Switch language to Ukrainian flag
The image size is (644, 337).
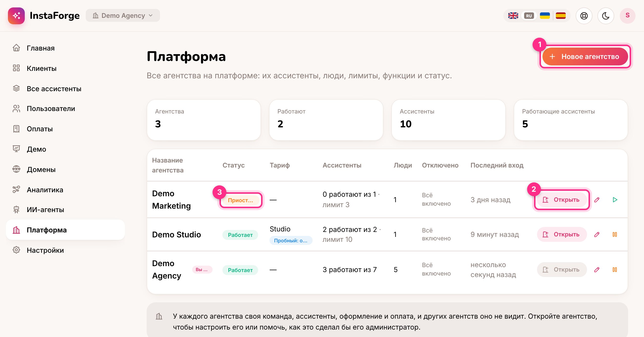[545, 16]
